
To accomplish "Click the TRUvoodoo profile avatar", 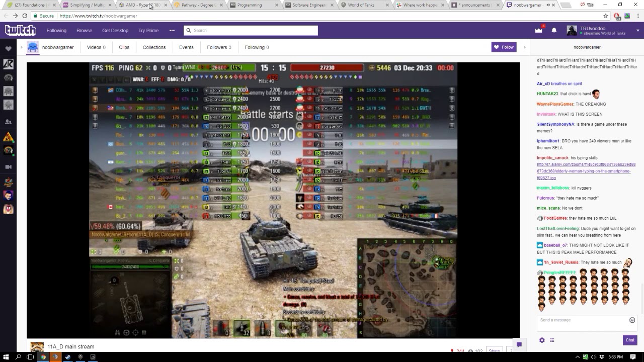I will tap(572, 31).
